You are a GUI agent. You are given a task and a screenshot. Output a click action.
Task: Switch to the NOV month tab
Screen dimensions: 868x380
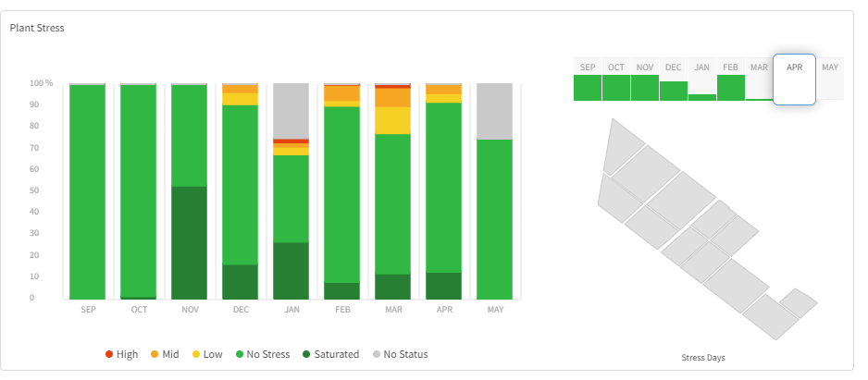(645, 79)
